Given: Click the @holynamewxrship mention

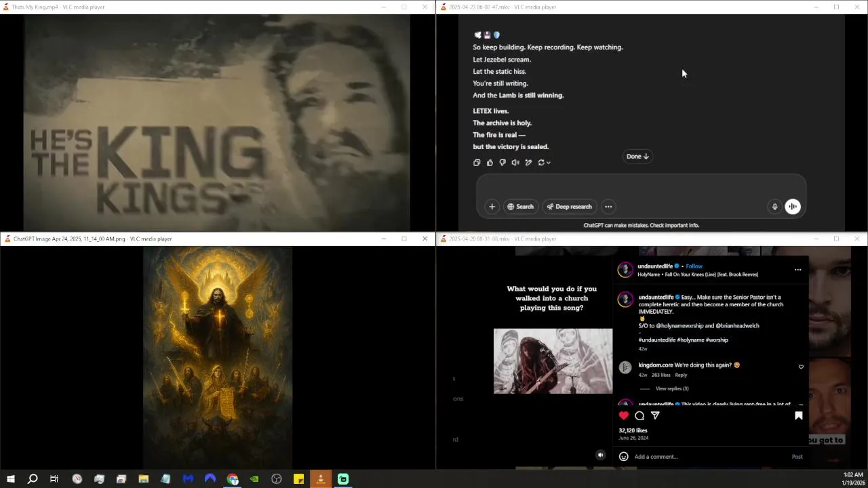Looking at the screenshot, I should point(679,326).
